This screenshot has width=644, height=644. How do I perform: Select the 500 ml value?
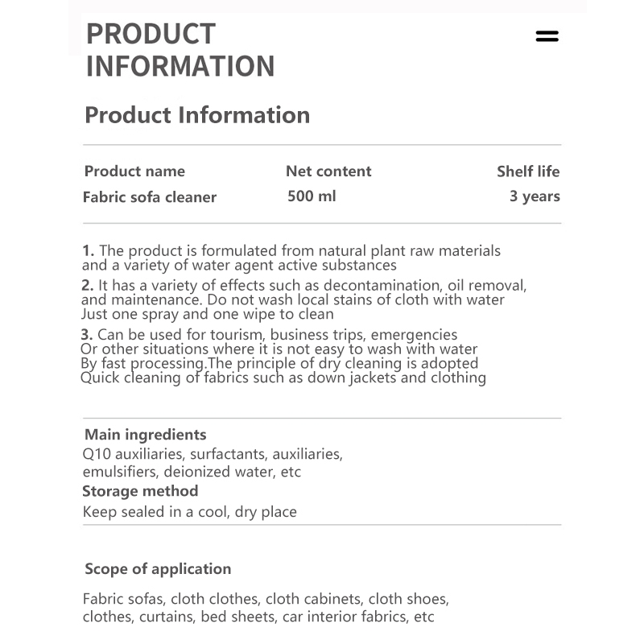click(x=312, y=196)
